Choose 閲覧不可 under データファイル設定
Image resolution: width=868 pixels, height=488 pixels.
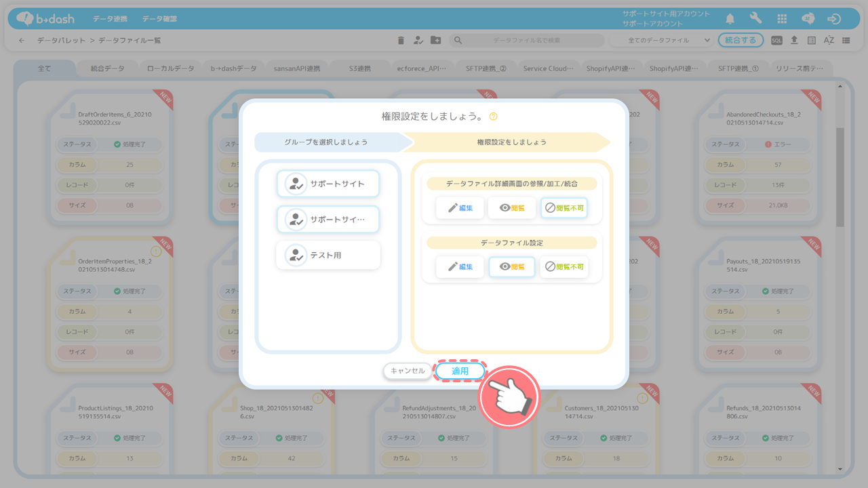[x=564, y=266]
